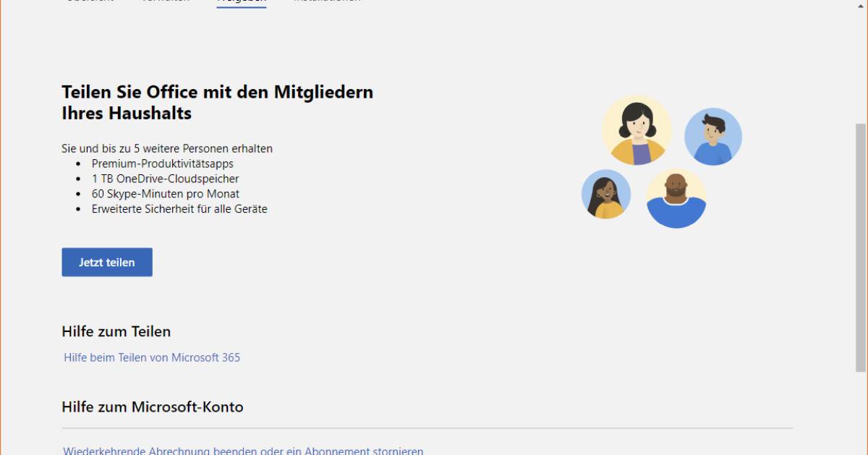
Task: Switch to the Installationen tab
Action: (x=327, y=2)
